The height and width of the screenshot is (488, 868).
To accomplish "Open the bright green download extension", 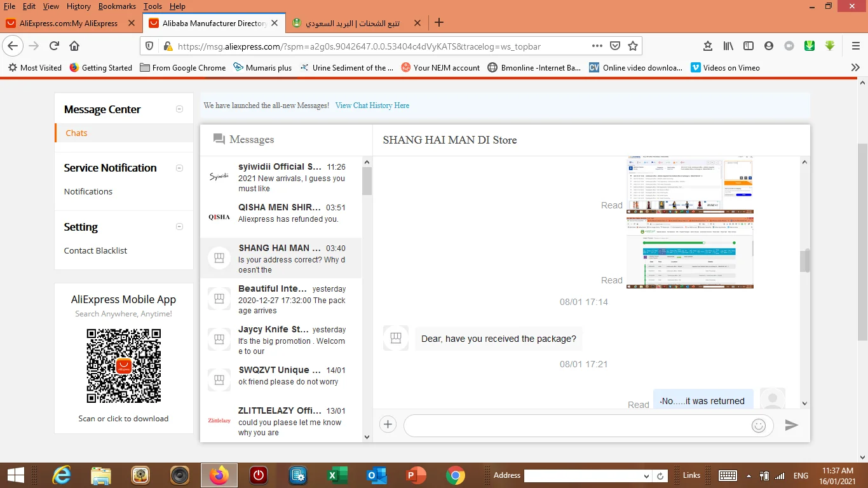I will tap(810, 46).
